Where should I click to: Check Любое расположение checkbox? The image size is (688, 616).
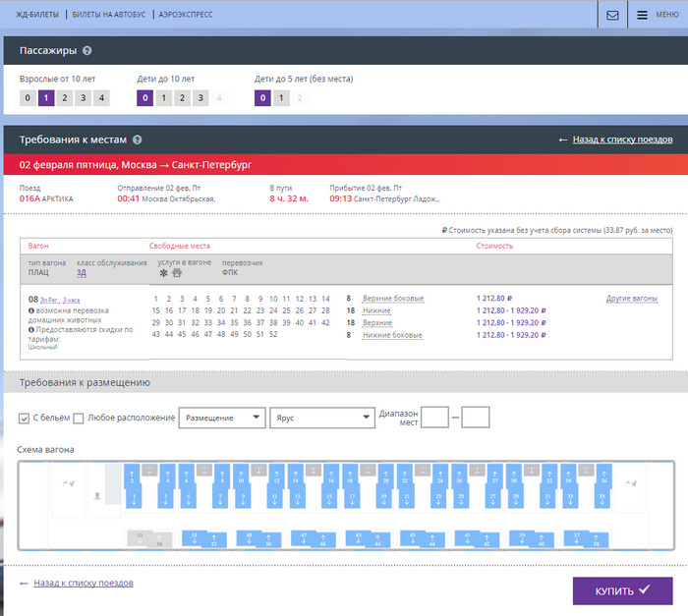point(78,419)
